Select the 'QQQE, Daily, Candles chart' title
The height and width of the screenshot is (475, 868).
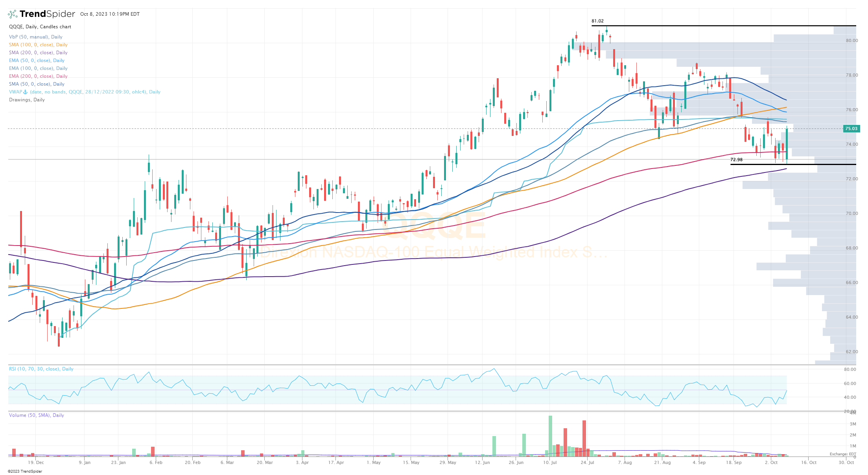40,27
